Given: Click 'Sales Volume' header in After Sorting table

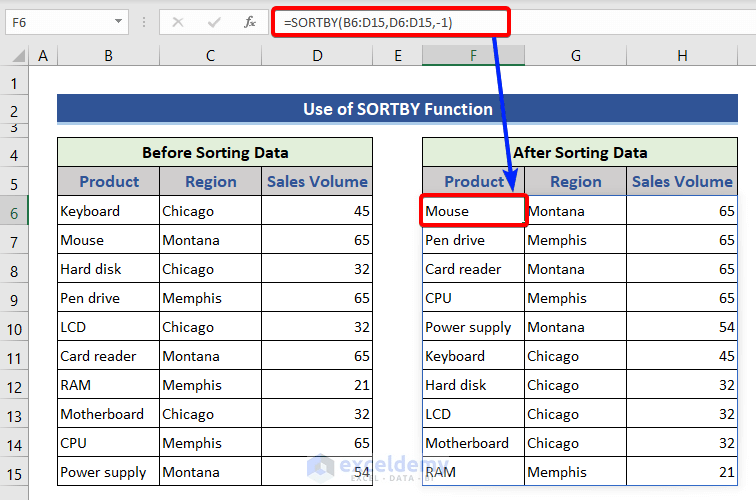Looking at the screenshot, I should pos(682,182).
